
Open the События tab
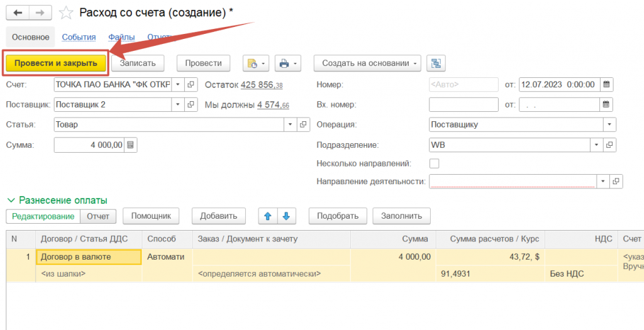pyautogui.click(x=79, y=37)
